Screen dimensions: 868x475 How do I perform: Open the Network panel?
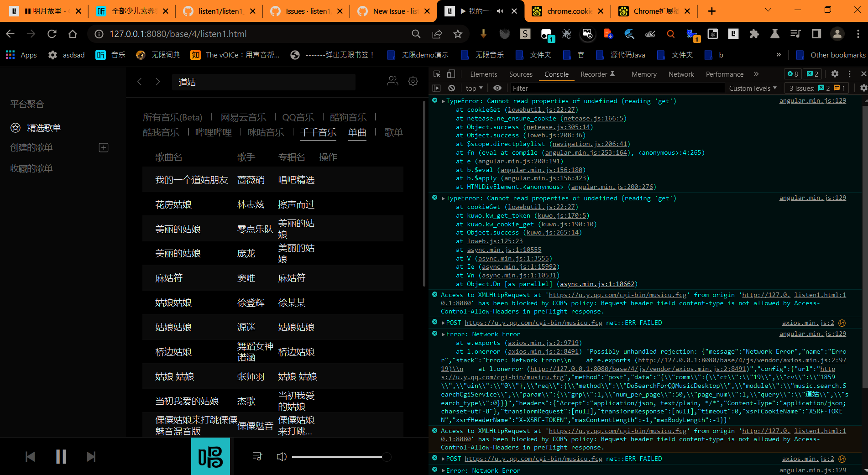(681, 74)
